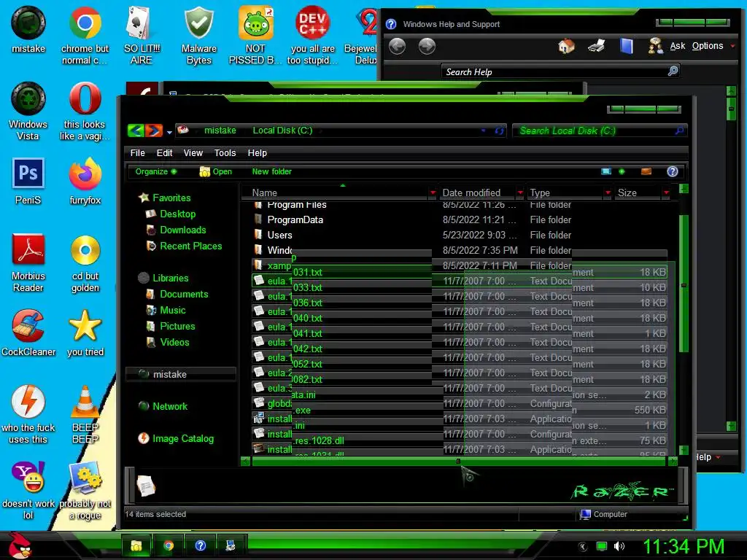Image resolution: width=747 pixels, height=560 pixels.
Task: Select the 'mistake' computer node in navigation pane
Action: click(181, 374)
